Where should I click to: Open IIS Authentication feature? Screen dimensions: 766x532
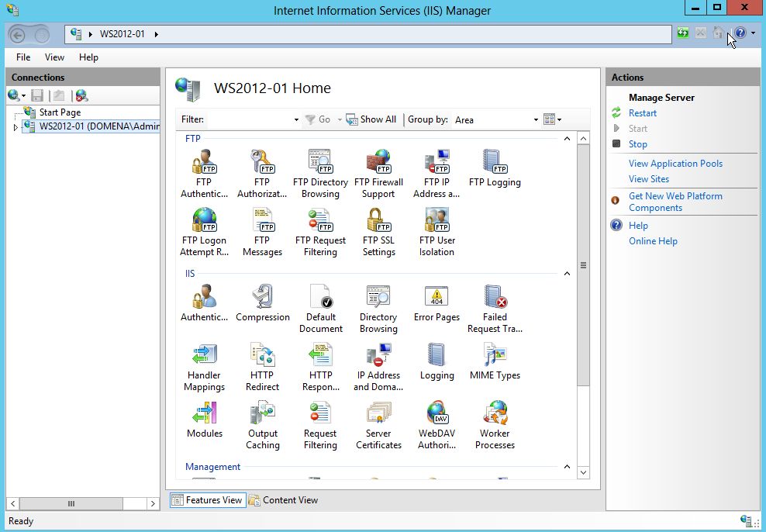pyautogui.click(x=204, y=303)
